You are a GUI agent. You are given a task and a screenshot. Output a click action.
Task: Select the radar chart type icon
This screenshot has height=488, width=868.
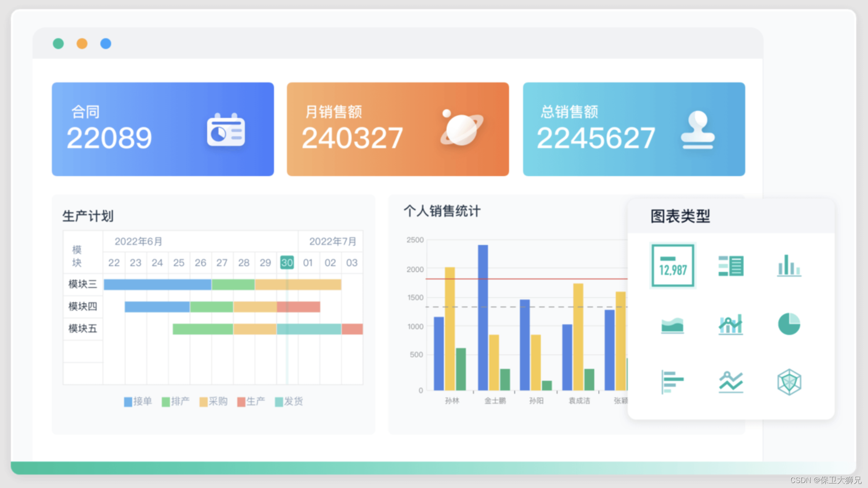tap(789, 382)
